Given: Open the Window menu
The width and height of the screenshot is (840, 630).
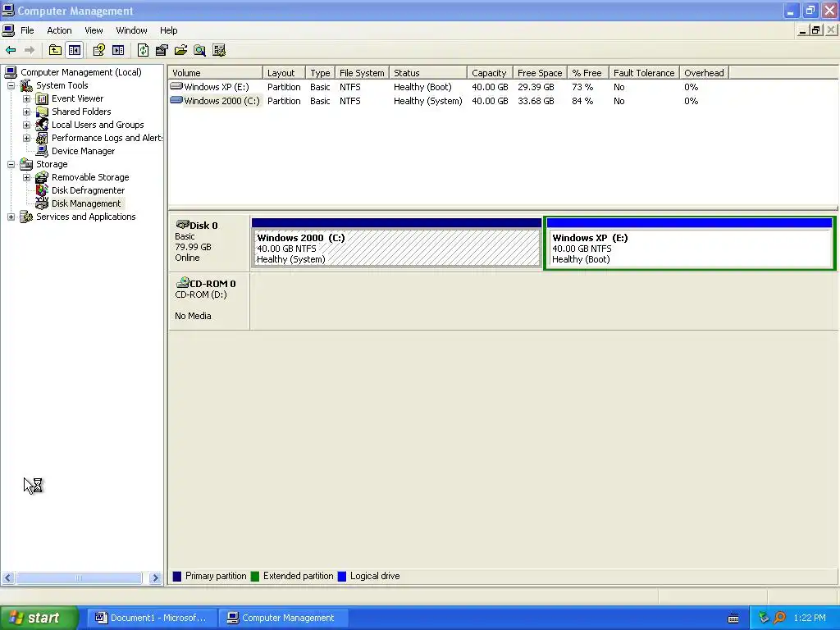Looking at the screenshot, I should pos(131,30).
